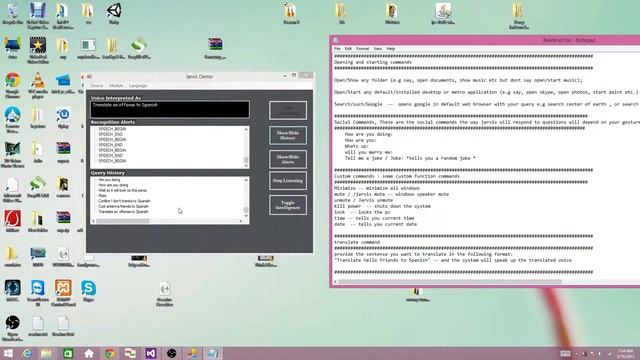The width and height of the screenshot is (640, 360).
Task: Open Source menu in Jarvis Demo
Action: pyautogui.click(x=97, y=86)
